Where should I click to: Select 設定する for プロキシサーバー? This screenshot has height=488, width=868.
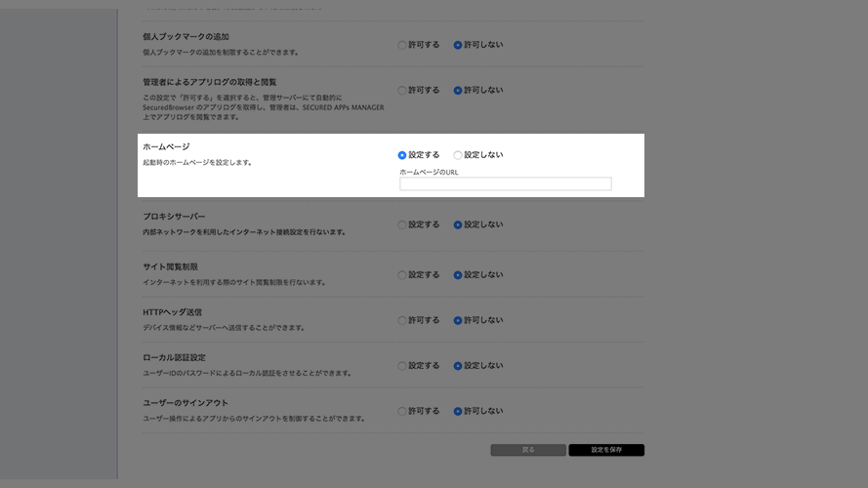click(x=402, y=225)
